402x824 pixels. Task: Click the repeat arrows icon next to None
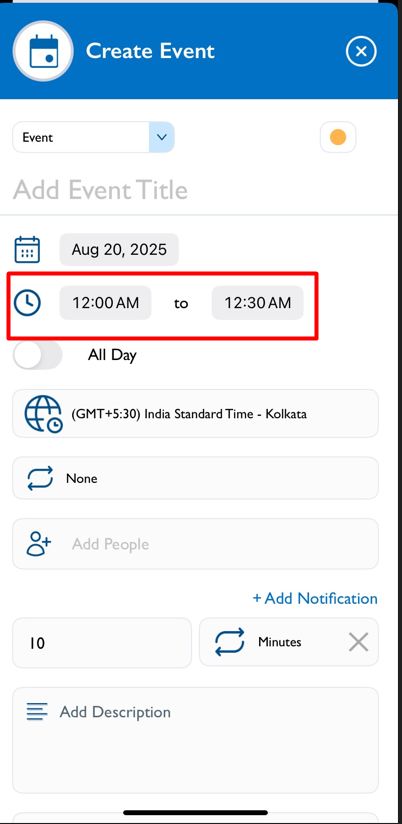coord(40,478)
